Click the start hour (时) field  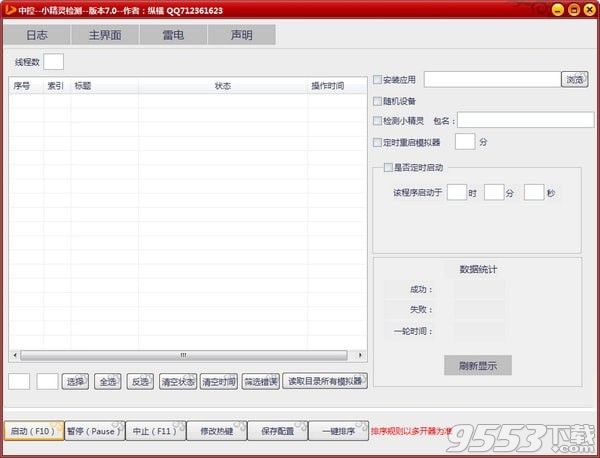pos(457,192)
